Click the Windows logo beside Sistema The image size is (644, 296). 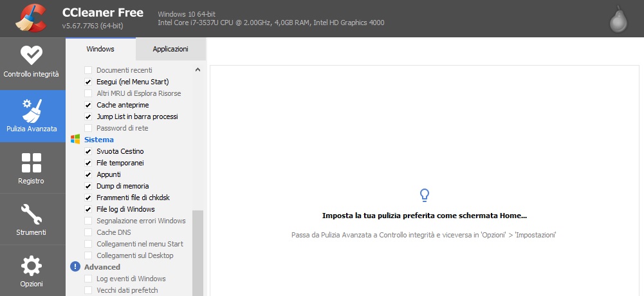pyautogui.click(x=75, y=140)
